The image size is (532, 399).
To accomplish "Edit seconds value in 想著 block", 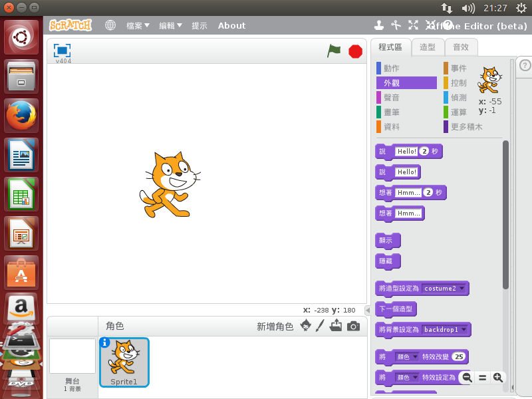I will [x=428, y=193].
